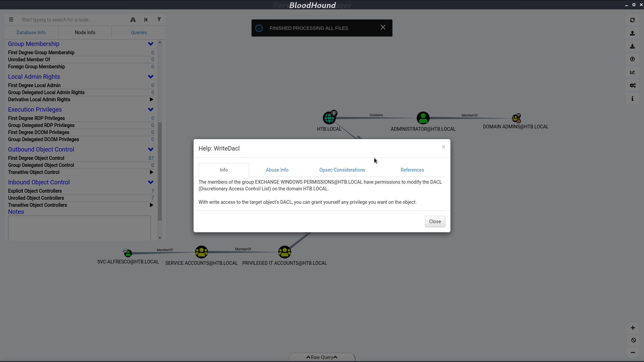Open the About info icon on the right
The height and width of the screenshot is (362, 644).
(x=632, y=99)
